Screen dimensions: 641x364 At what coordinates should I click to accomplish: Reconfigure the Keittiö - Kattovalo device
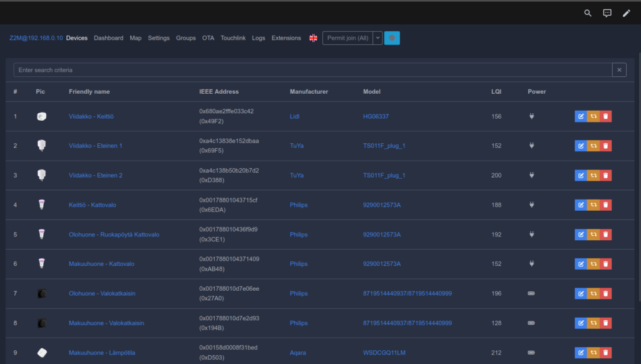click(x=593, y=205)
